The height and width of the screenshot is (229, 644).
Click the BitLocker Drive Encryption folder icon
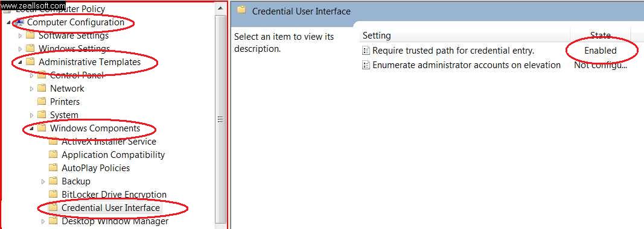pos(53,194)
